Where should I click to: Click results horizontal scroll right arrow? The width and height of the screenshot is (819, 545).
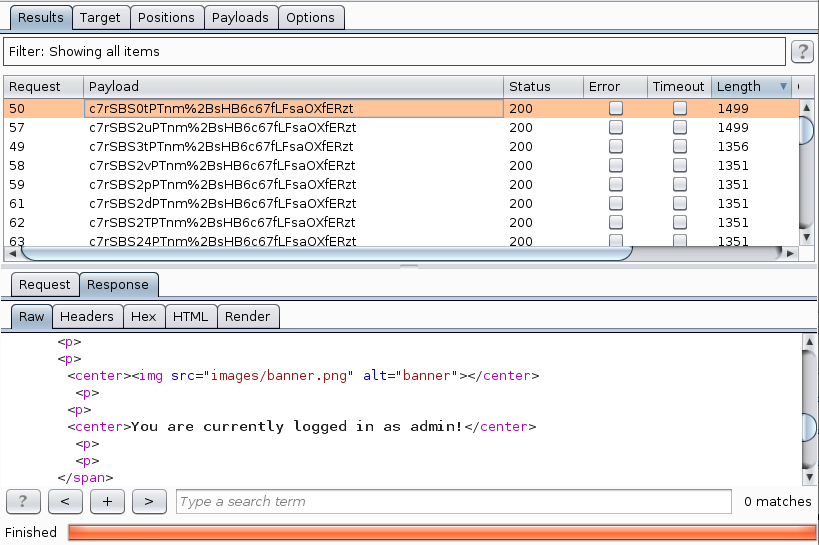790,253
